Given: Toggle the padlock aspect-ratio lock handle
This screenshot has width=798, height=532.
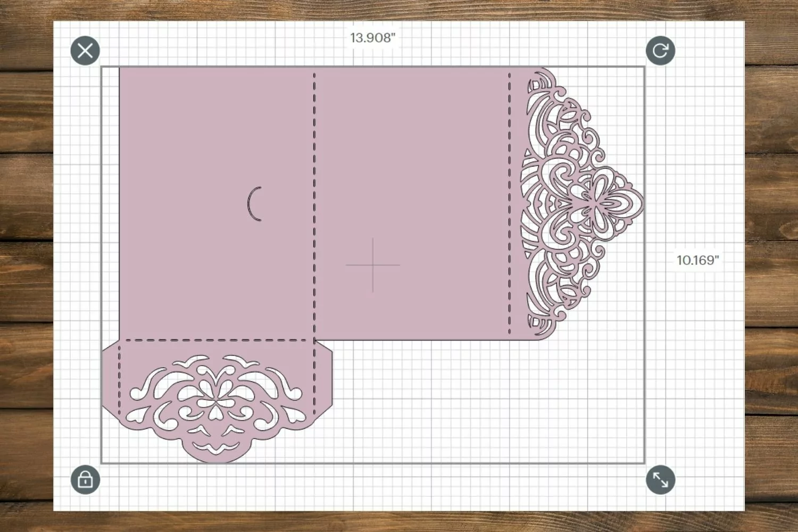Looking at the screenshot, I should (85, 479).
